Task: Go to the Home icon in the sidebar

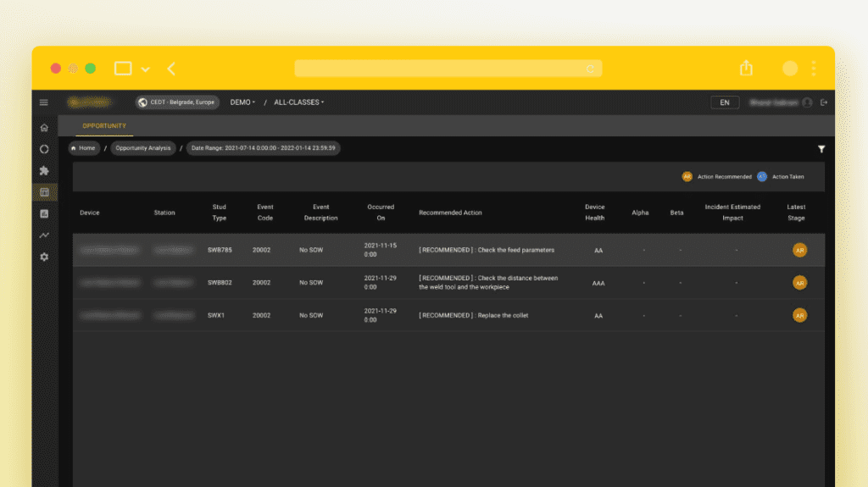Action: 44,128
